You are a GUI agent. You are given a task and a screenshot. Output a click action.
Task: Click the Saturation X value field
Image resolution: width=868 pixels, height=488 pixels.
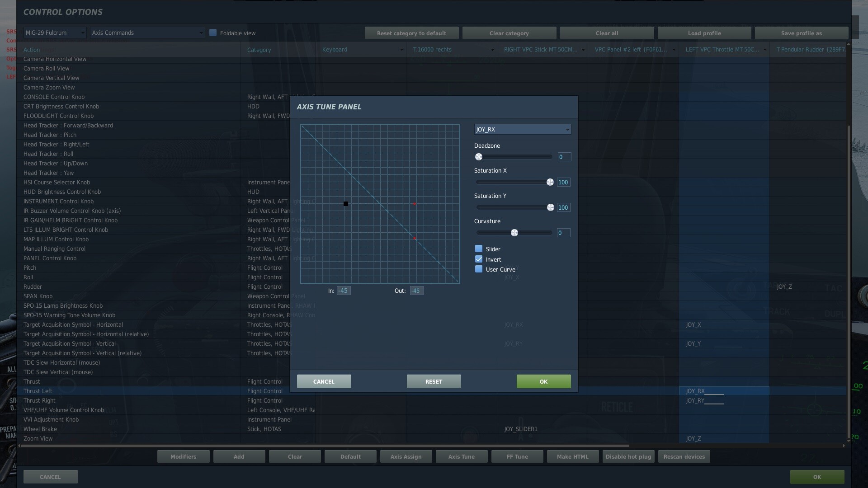click(x=563, y=182)
